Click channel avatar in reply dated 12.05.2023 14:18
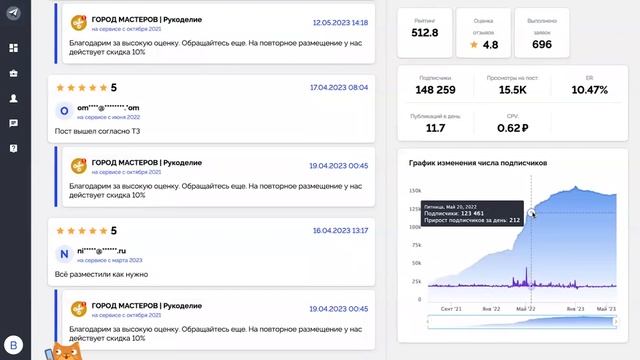Screen dimensions: 640x360 [78, 23]
